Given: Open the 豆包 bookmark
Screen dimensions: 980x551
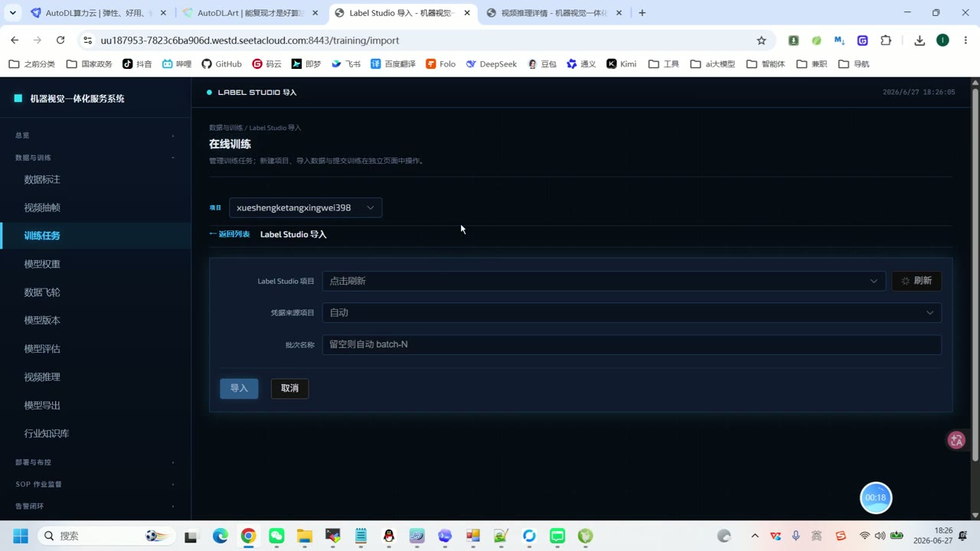Looking at the screenshot, I should point(542,64).
